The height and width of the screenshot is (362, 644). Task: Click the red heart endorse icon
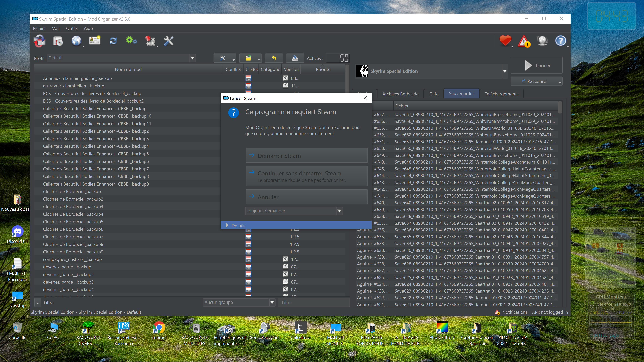[x=505, y=41]
